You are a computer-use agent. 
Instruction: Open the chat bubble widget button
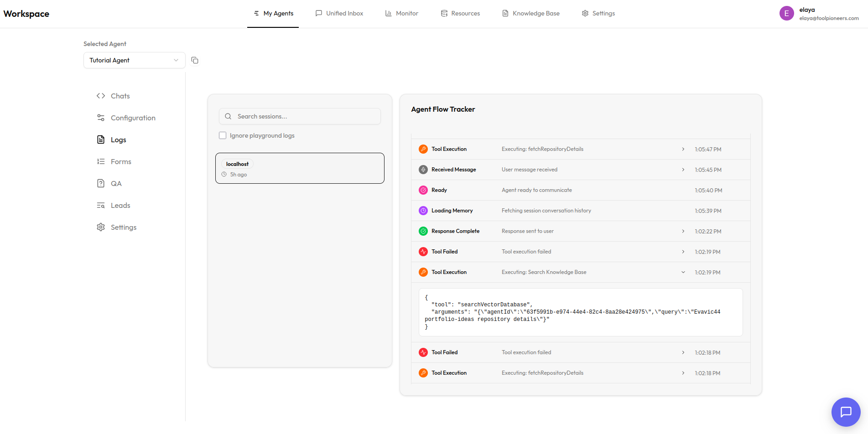click(846, 412)
